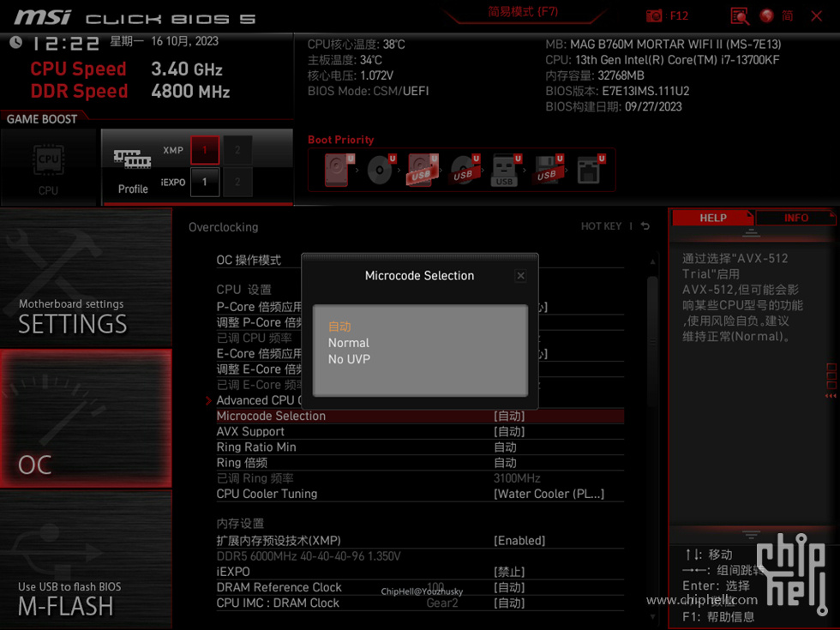The height and width of the screenshot is (630, 840).
Task: Select the E-Core 倍频应用 row
Action: 258,353
